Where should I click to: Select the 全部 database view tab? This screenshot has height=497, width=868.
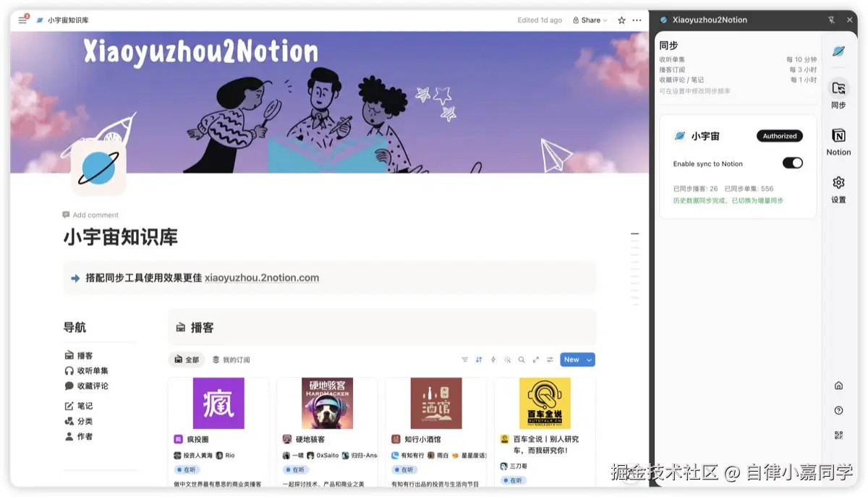186,360
